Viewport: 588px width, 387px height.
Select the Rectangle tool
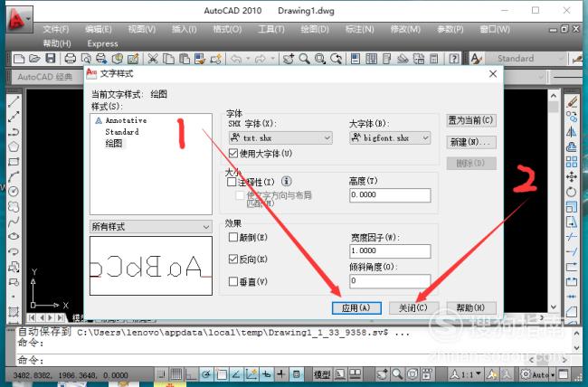(14, 162)
